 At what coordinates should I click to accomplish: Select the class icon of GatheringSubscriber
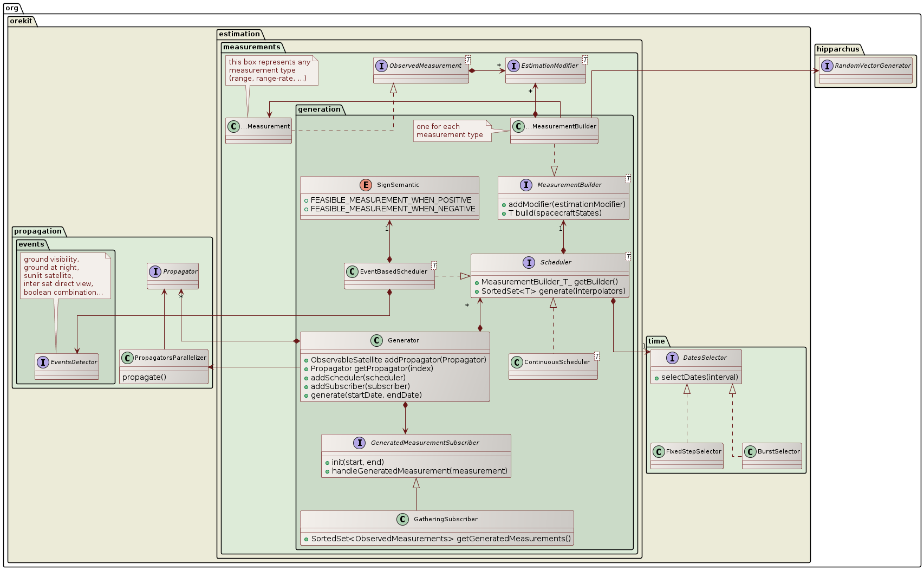pyautogui.click(x=402, y=519)
